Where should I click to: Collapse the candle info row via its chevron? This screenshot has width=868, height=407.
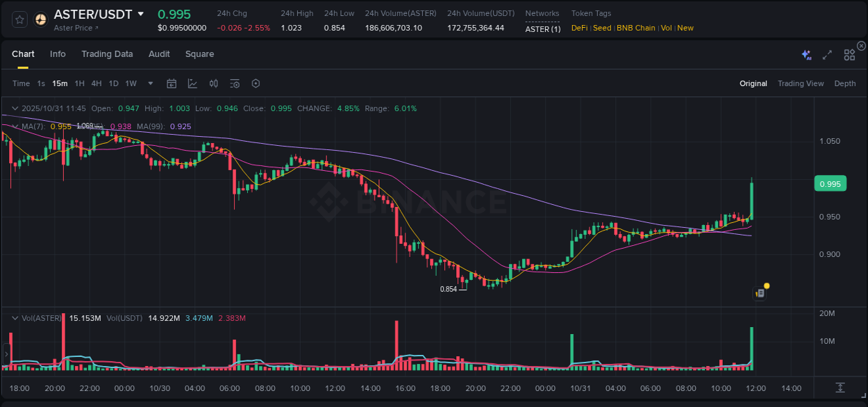point(15,108)
